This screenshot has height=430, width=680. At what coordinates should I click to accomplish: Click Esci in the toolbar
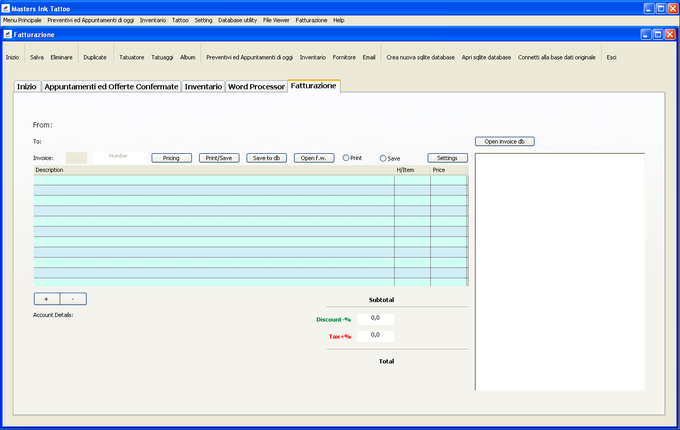[x=611, y=57]
